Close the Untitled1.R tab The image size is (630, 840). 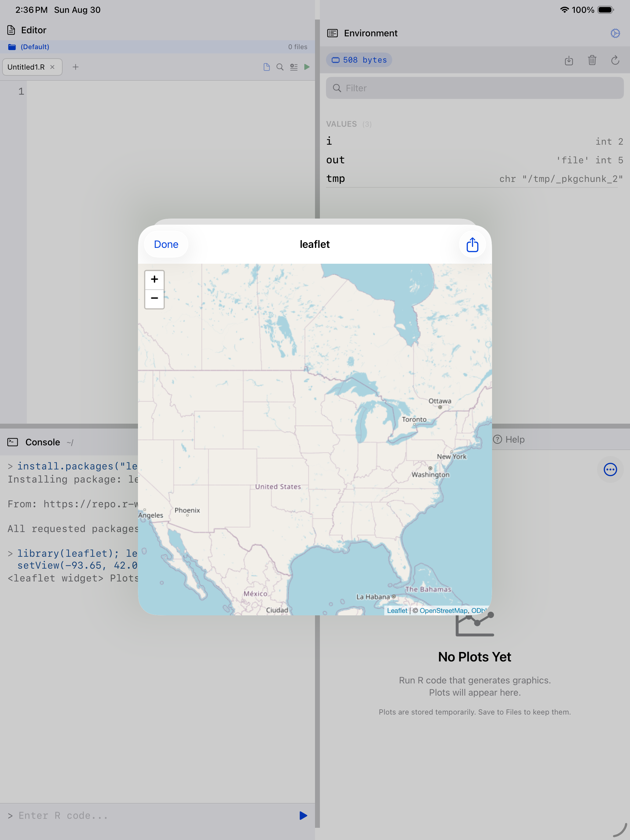(52, 67)
